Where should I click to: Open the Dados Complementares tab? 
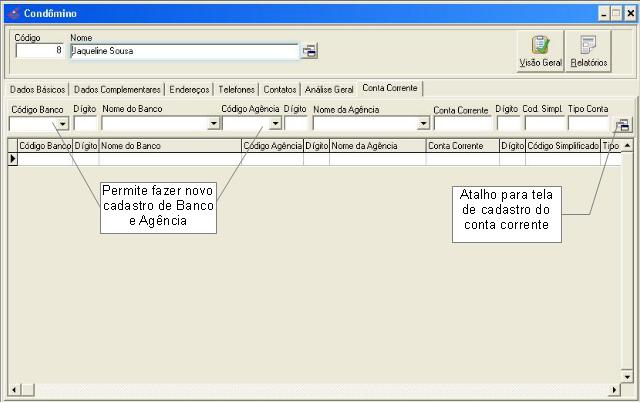(117, 89)
